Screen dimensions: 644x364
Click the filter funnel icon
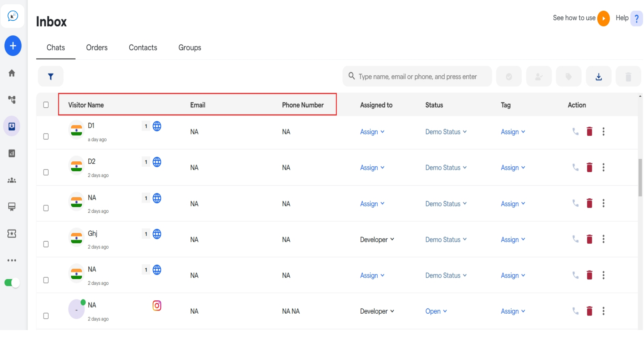pos(51,76)
